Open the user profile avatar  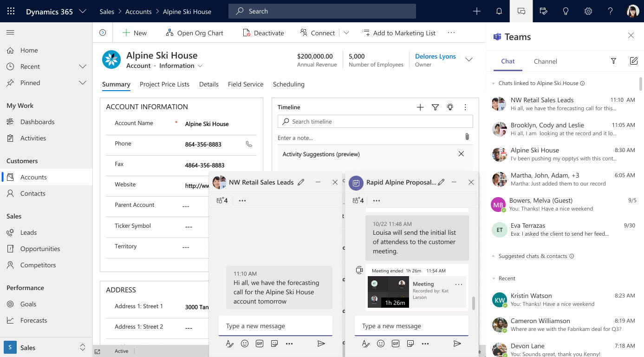click(633, 11)
